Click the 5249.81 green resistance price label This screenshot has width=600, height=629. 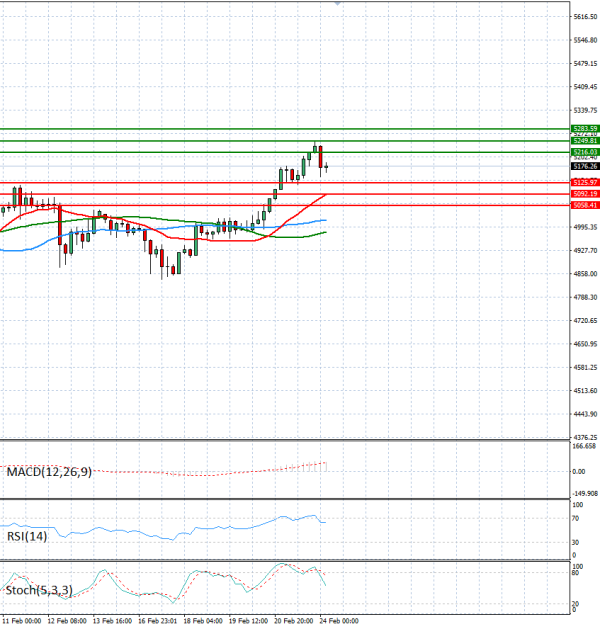click(x=585, y=141)
